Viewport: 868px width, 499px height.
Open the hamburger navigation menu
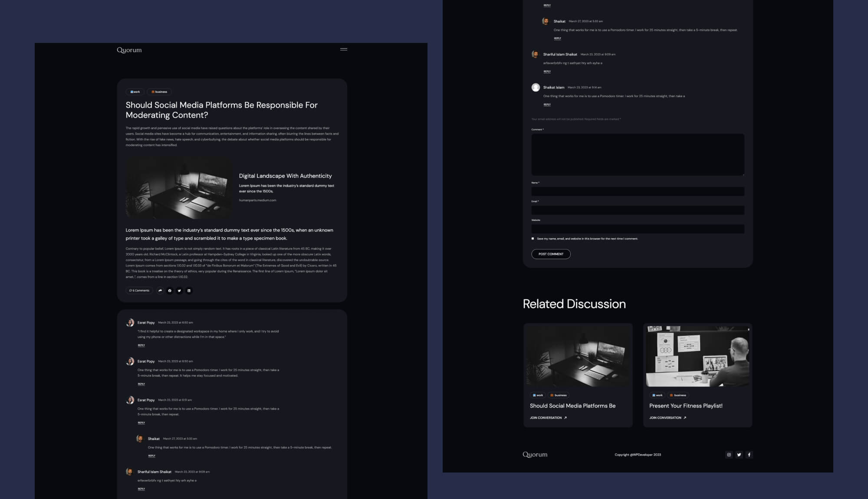click(x=343, y=49)
